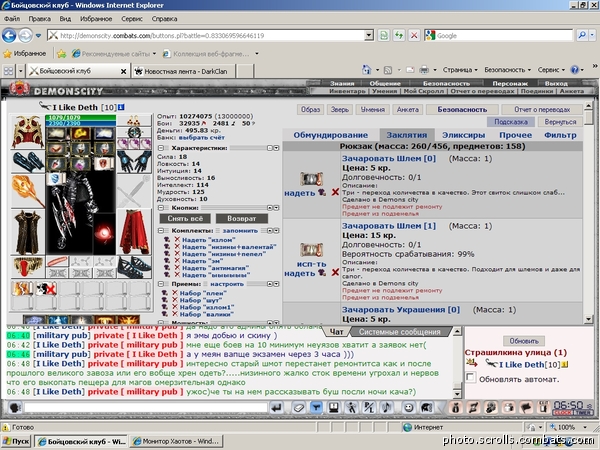Open the Фильтр tab

tap(560, 135)
